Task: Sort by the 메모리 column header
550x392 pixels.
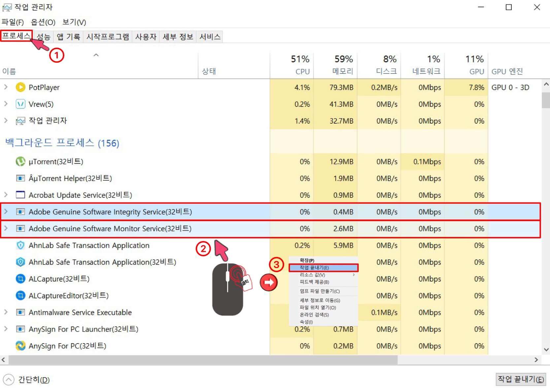Action: tap(335, 65)
